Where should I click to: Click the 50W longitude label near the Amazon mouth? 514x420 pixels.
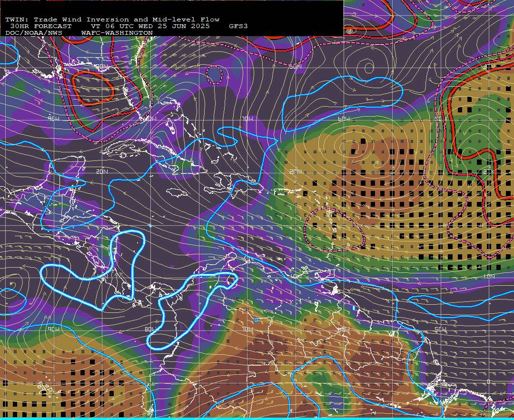441,329
